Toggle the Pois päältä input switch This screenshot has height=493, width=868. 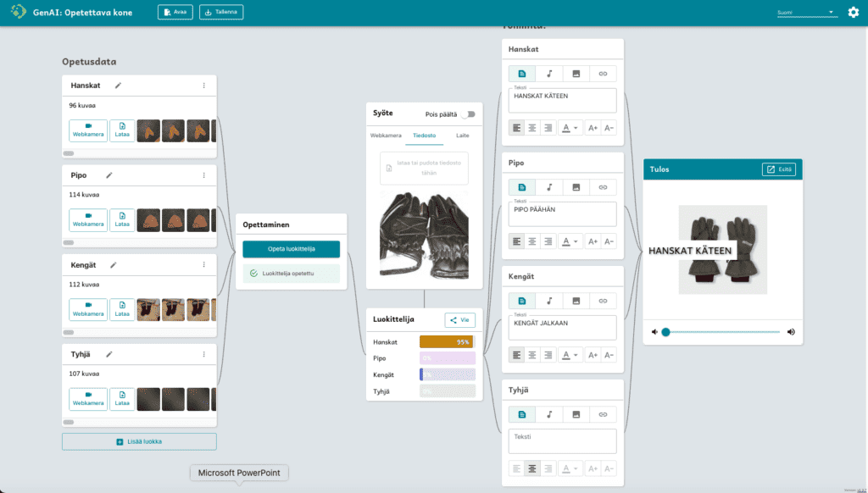coord(468,114)
